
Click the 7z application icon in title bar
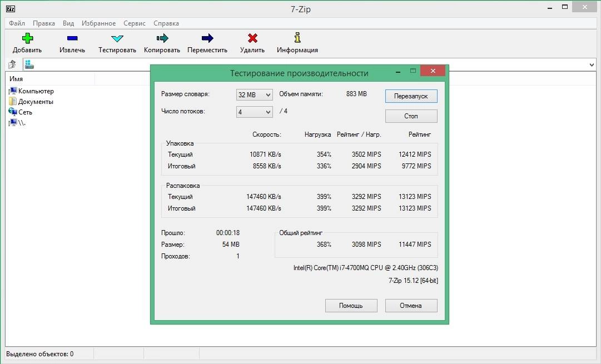tap(11, 8)
